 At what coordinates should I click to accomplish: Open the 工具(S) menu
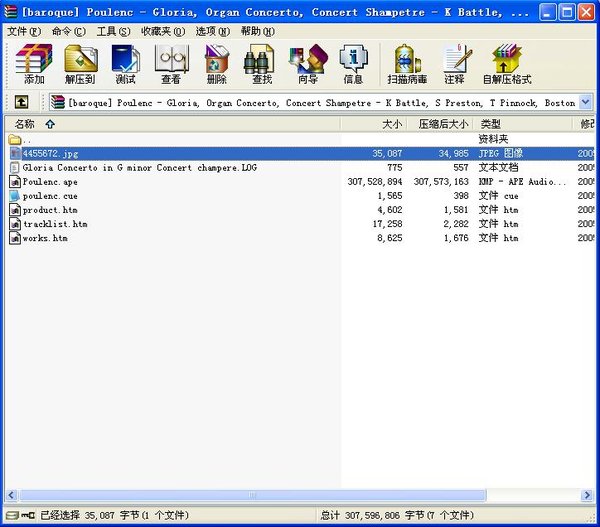[113, 31]
